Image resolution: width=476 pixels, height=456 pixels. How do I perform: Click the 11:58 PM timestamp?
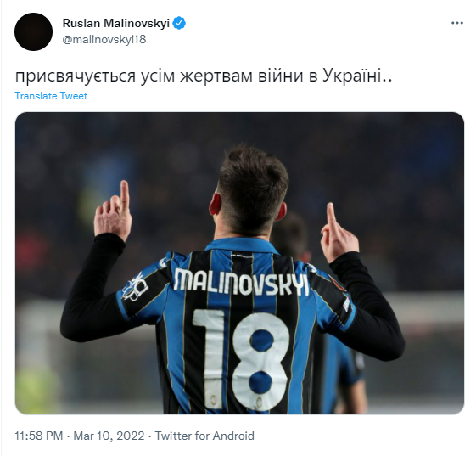[x=39, y=436]
